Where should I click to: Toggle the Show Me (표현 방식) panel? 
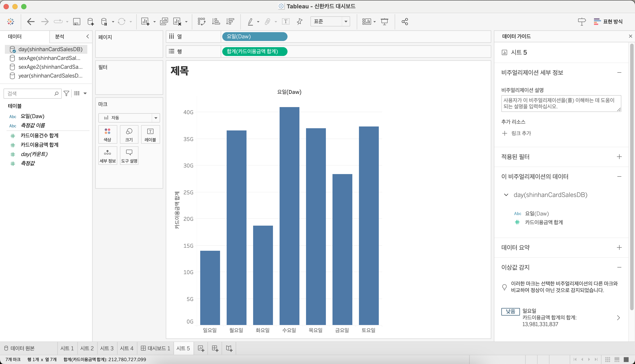coord(608,22)
